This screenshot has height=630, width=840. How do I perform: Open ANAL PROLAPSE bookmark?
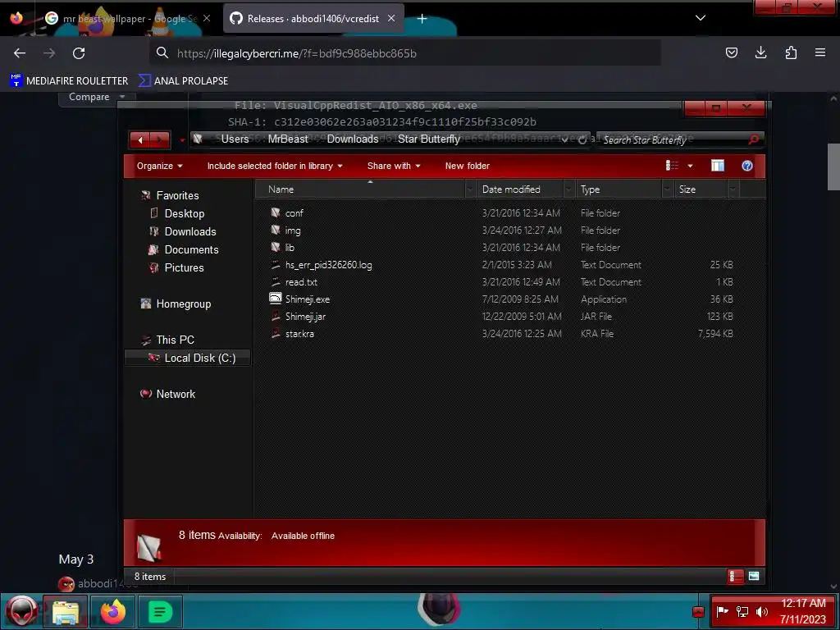pos(183,81)
